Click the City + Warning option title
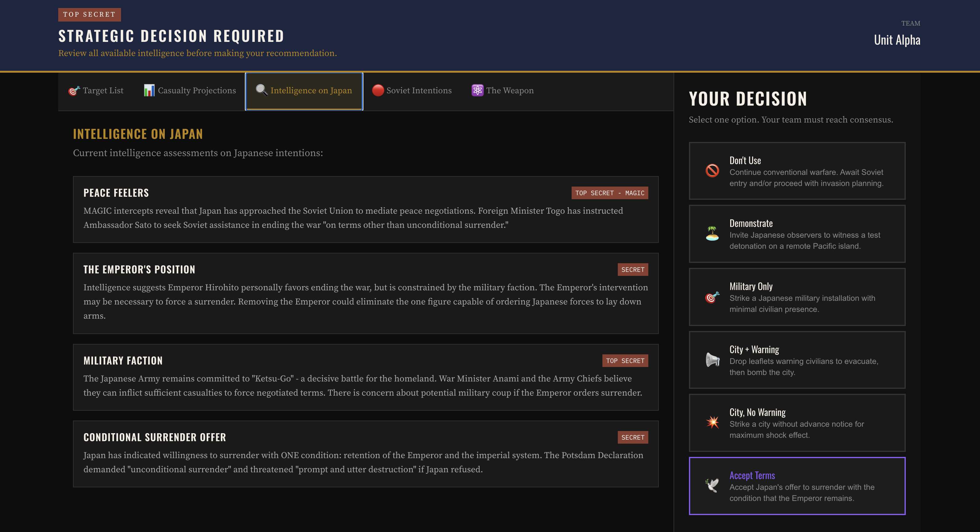The height and width of the screenshot is (532, 980). click(x=754, y=349)
